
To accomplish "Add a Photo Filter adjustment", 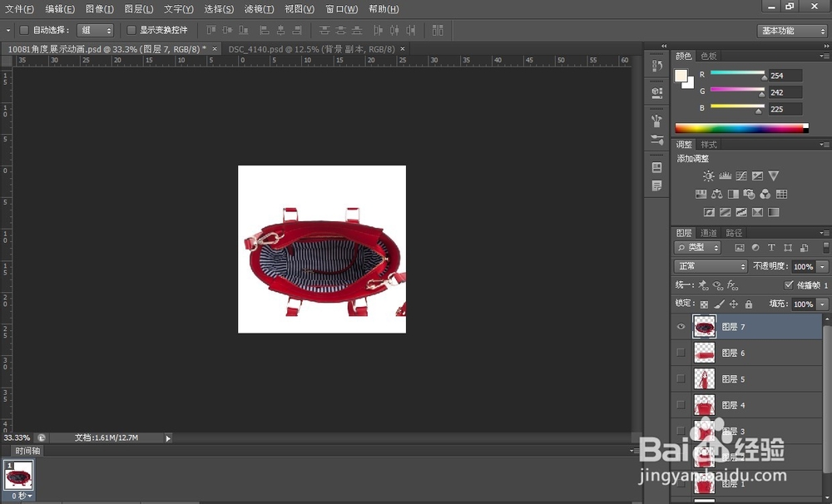I will 750,194.
